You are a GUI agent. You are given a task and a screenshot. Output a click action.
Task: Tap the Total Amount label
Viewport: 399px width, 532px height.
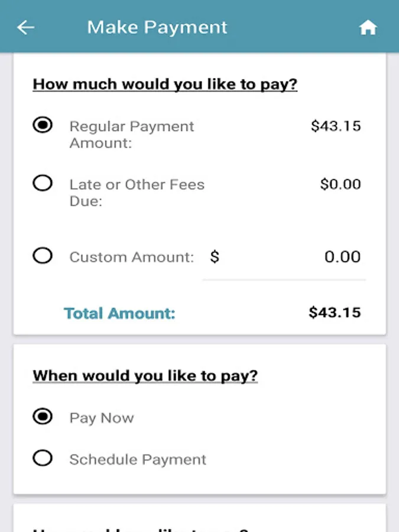(x=119, y=313)
